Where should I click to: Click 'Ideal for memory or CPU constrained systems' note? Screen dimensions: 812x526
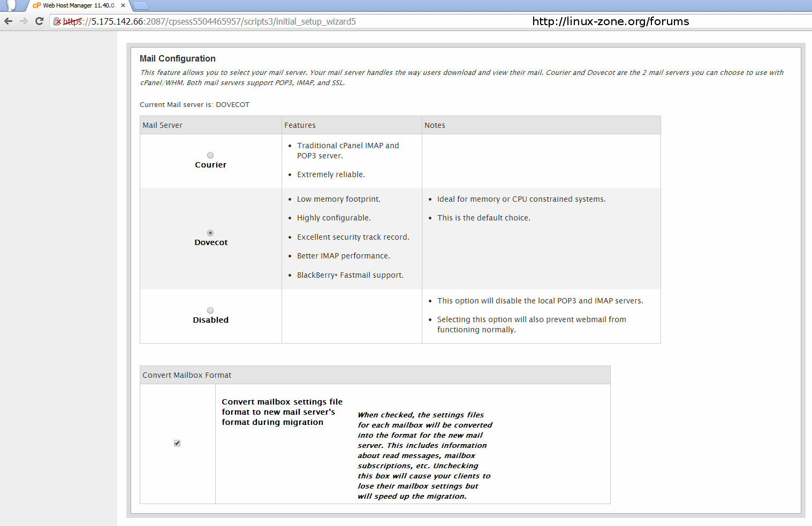[x=521, y=199]
